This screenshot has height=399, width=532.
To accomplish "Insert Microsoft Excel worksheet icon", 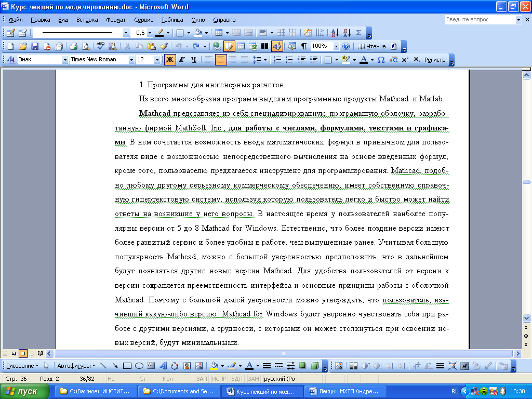I will click(253, 46).
